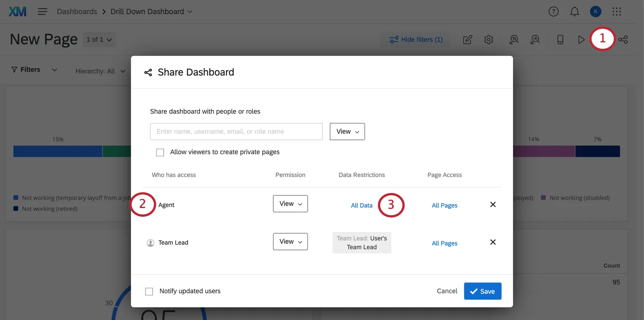Expand the View dropdown beside the name field
Screen dimensions: 644x320
[x=347, y=132]
